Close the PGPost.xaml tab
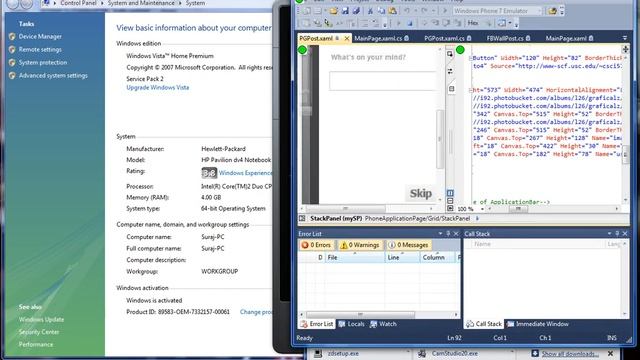Screen dimensions: 640x360 click(x=347, y=39)
